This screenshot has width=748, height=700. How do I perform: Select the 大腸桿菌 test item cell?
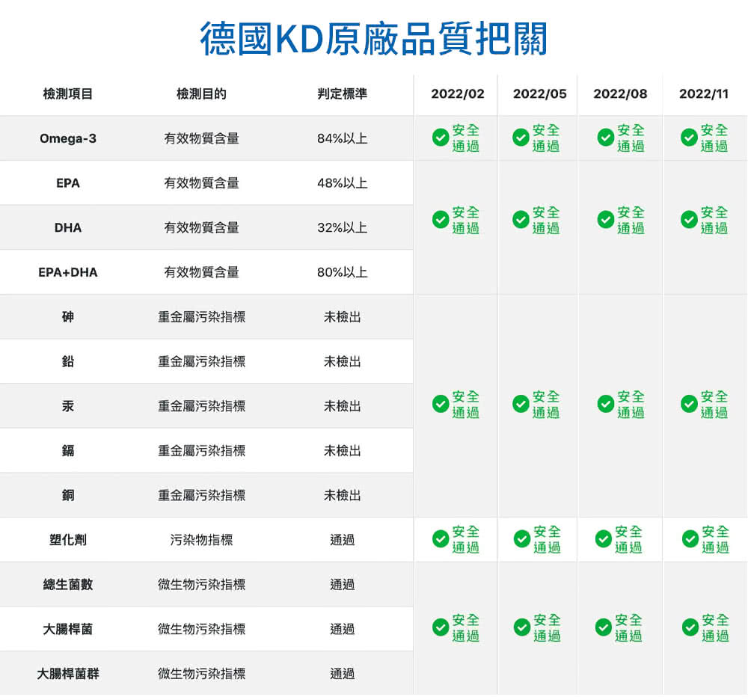point(68,629)
